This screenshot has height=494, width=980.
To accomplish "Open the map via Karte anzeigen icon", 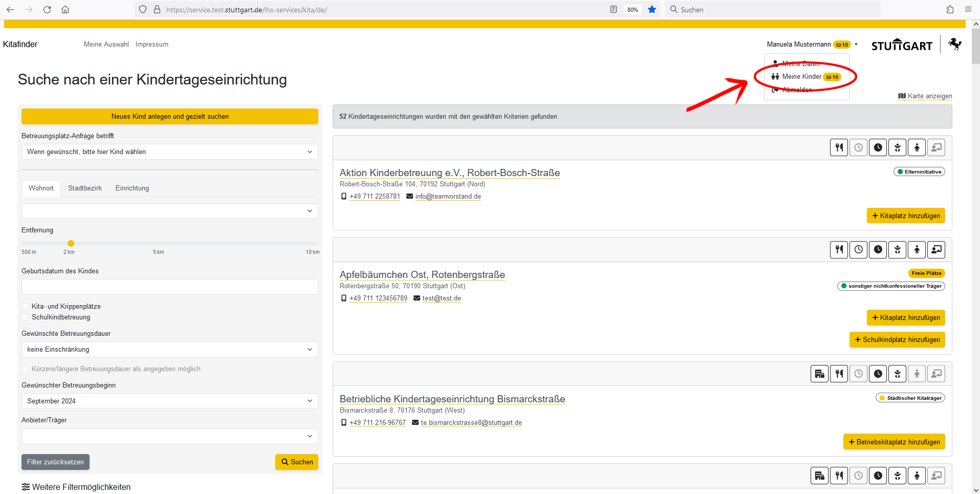I will tap(902, 96).
